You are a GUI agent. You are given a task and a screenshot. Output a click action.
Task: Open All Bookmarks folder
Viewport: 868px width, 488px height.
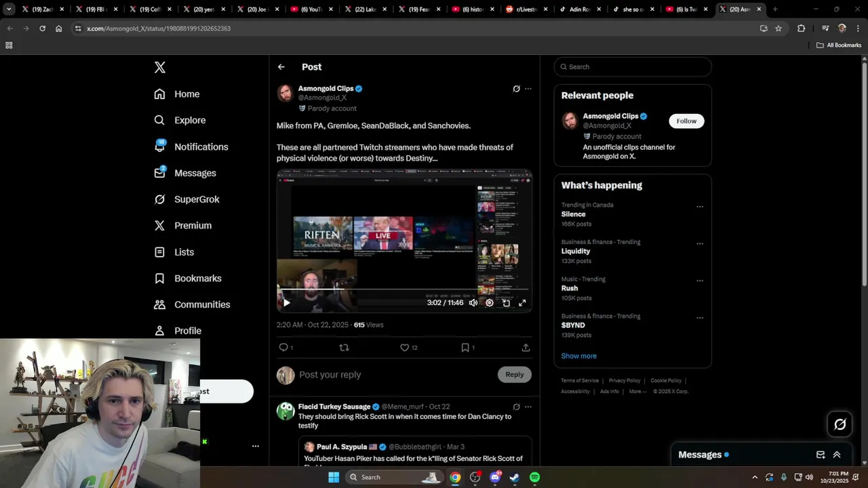[839, 45]
